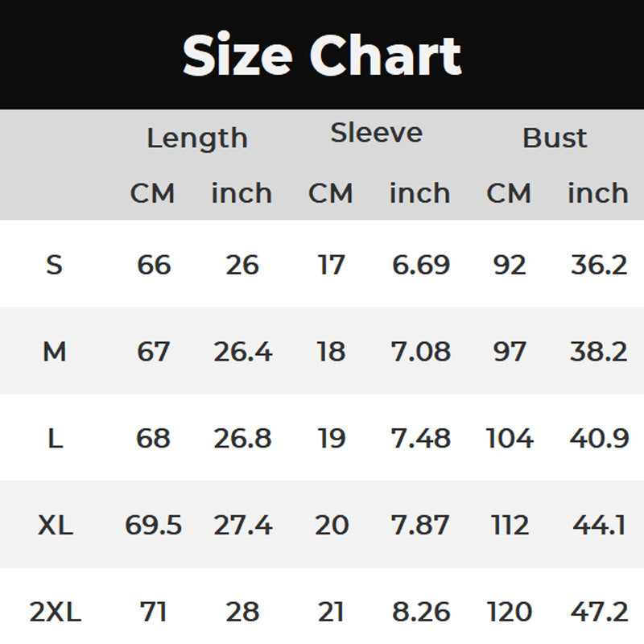The image size is (644, 644).
Task: Click the Size Chart title
Action: click(322, 56)
